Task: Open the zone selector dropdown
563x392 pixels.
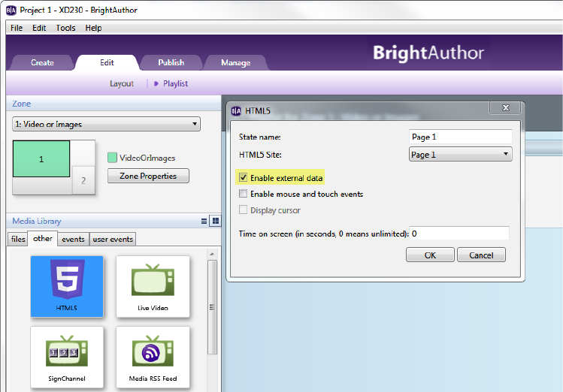Action: 106,124
